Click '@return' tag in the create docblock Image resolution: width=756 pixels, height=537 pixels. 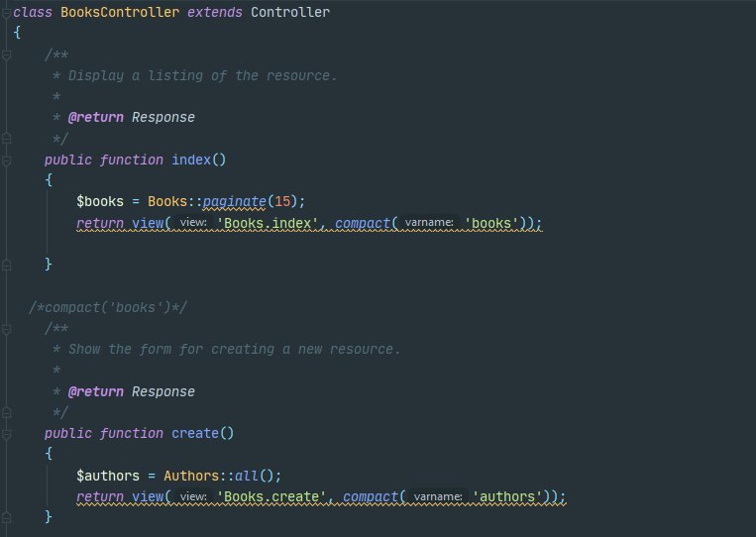pyautogui.click(x=96, y=391)
